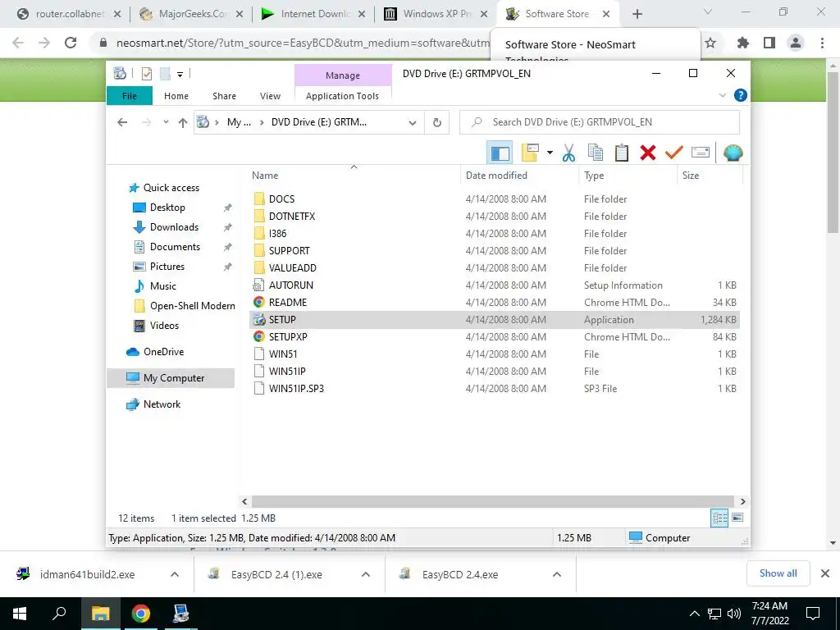Click the red X Delete icon

[648, 153]
